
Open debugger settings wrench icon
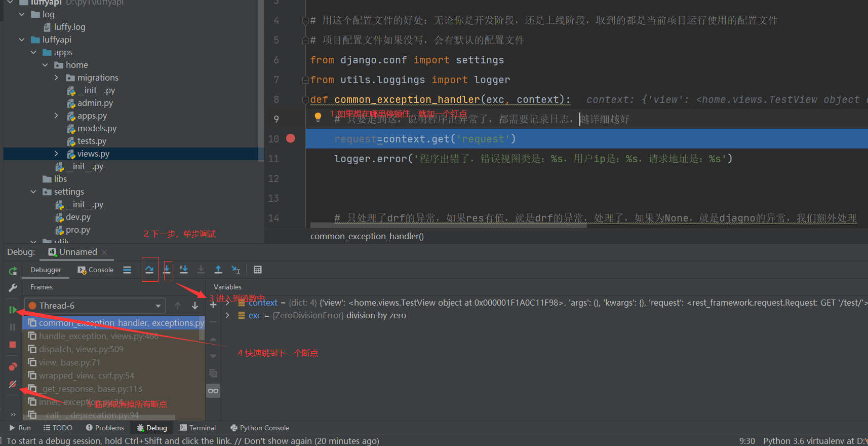pyautogui.click(x=13, y=288)
